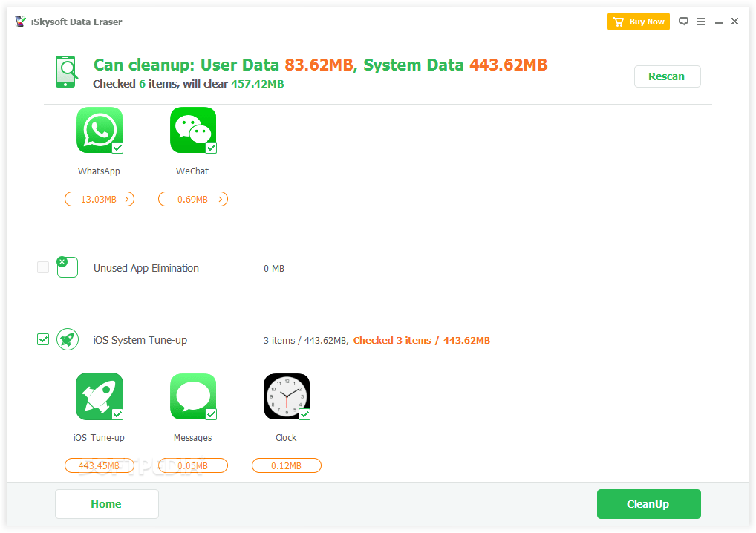Uncheck the iOS System Tune-up checkbox
The height and width of the screenshot is (533, 756).
(42, 339)
